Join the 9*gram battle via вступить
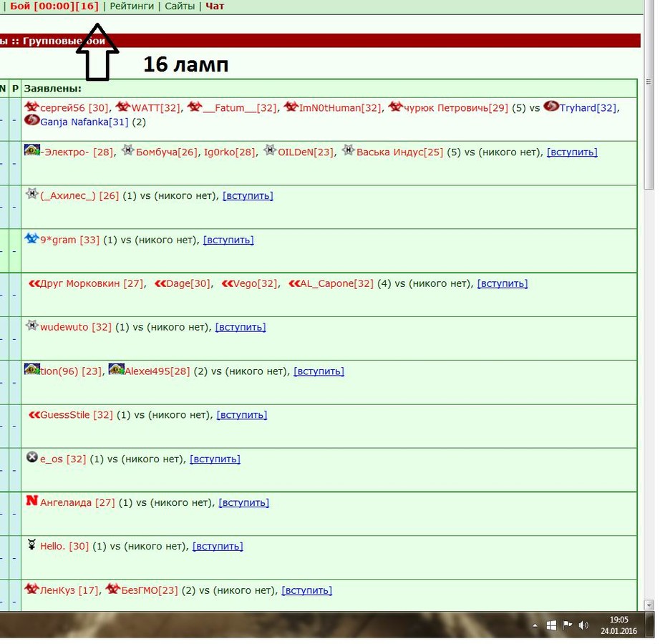Viewport: 660px width, 644px height. 228,240
